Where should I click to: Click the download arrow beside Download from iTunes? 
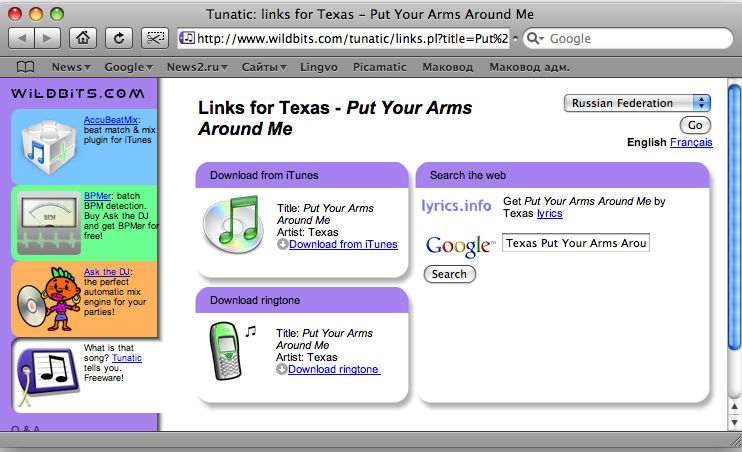[282, 244]
